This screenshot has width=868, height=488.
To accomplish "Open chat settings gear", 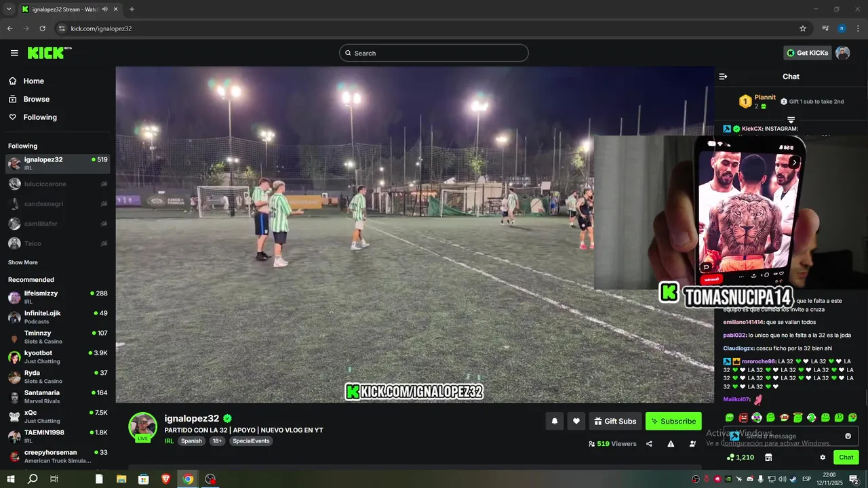I will click(x=823, y=457).
